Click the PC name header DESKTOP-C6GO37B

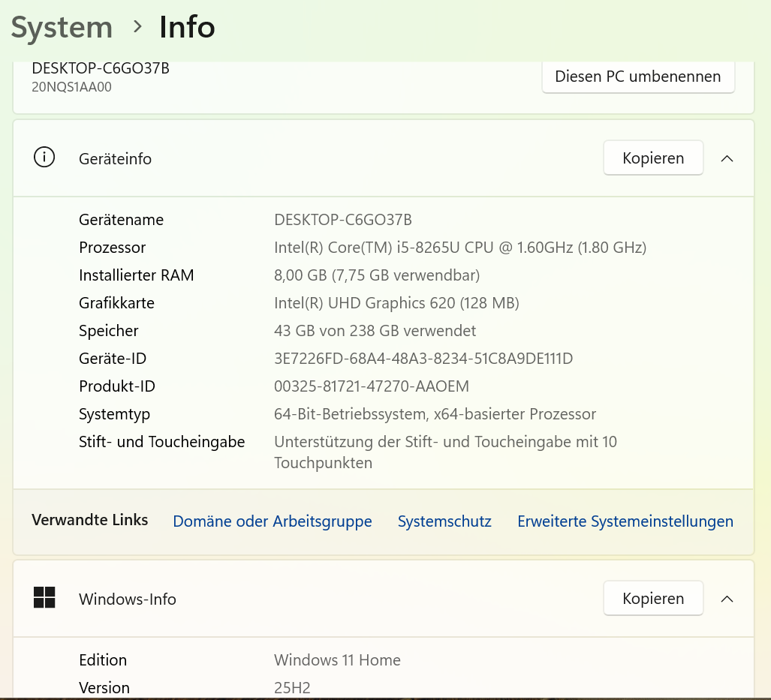pyautogui.click(x=101, y=68)
